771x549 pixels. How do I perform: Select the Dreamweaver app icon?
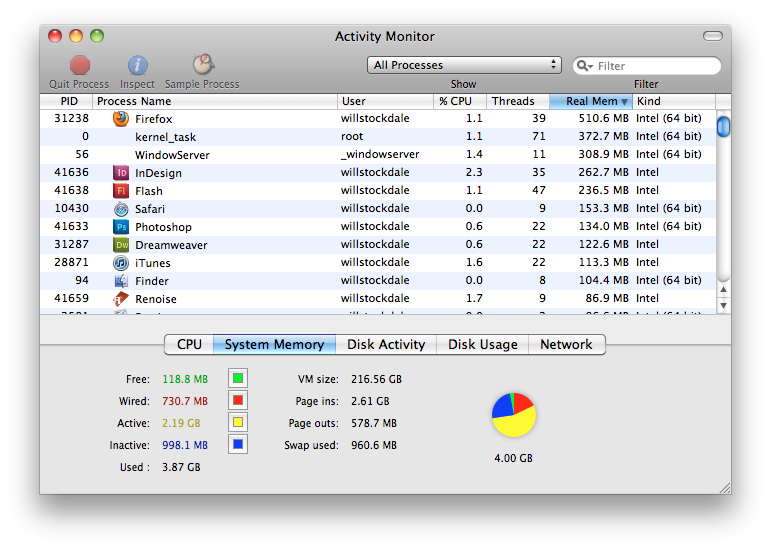[121, 245]
